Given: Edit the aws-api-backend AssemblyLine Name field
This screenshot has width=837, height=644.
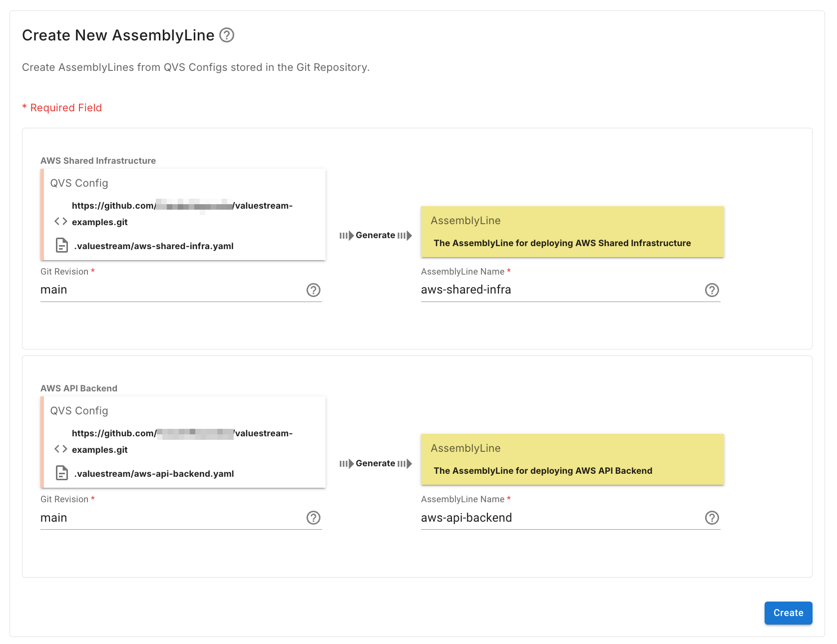Looking at the screenshot, I should point(559,518).
